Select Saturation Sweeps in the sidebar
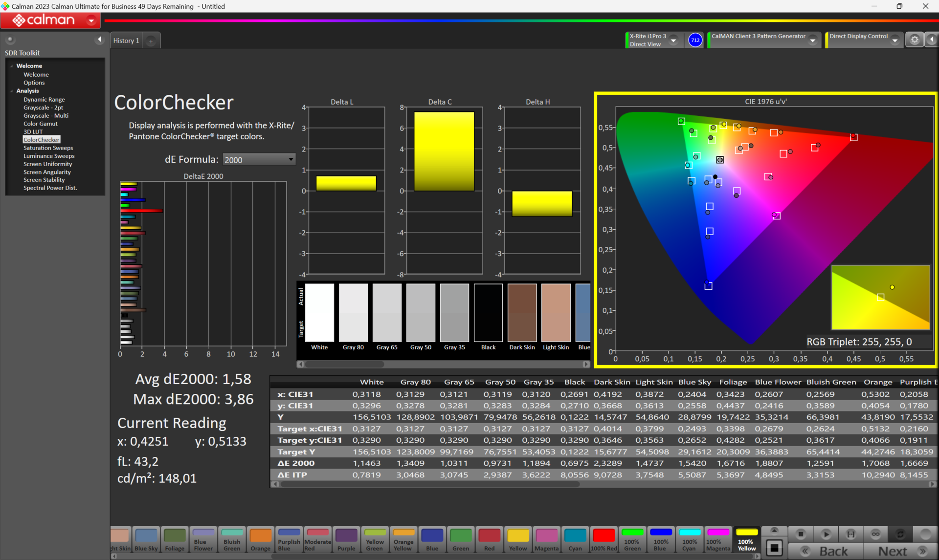Image resolution: width=939 pixels, height=560 pixels. coord(48,148)
